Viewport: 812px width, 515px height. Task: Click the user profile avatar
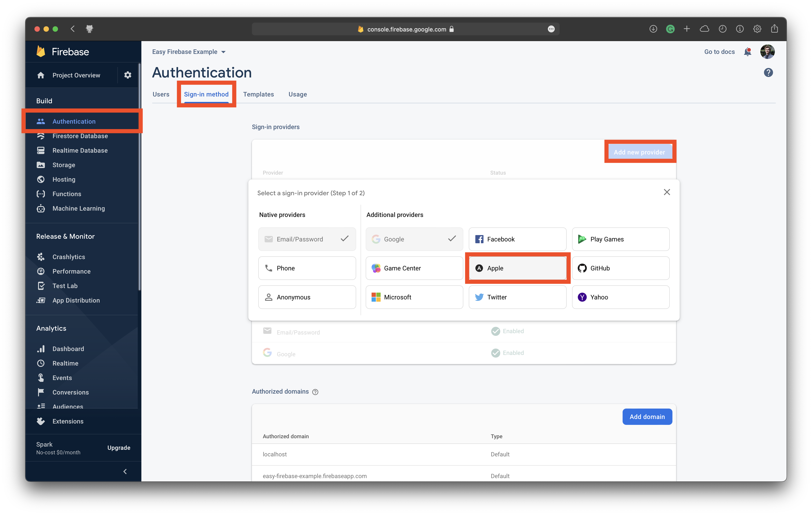tap(767, 52)
